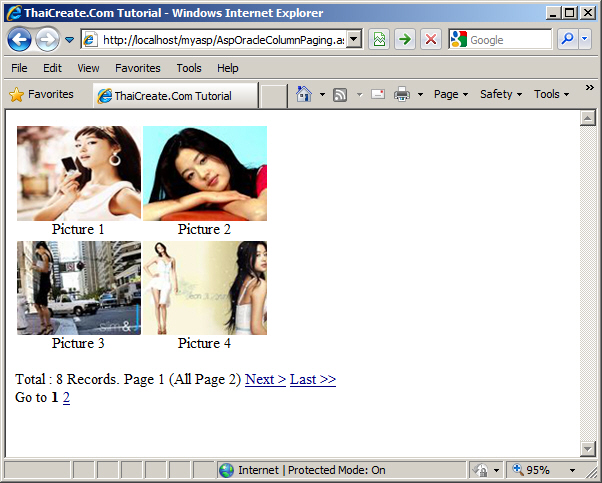
Task: Open the Help menu
Action: 228,68
